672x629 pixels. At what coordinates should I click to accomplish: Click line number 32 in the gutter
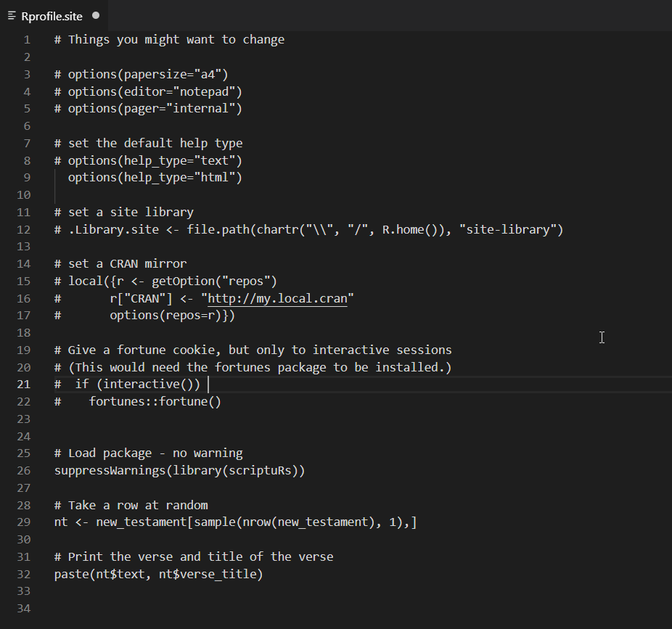(x=24, y=575)
